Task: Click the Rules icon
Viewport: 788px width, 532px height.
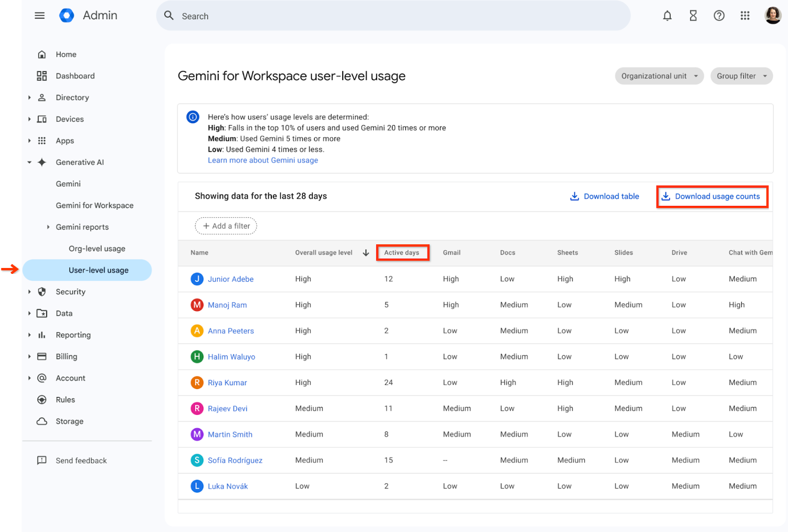Action: click(42, 399)
